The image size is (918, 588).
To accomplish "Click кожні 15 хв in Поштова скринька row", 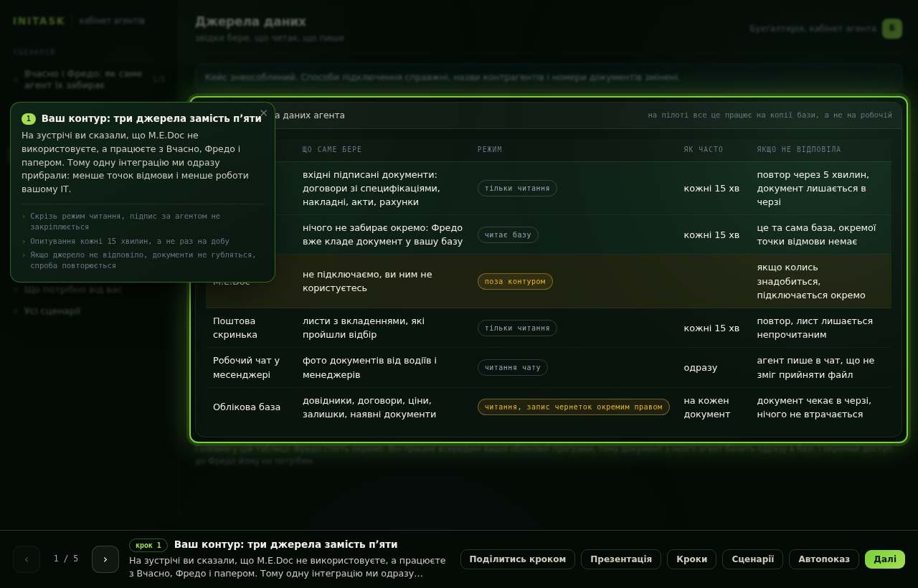I will (x=711, y=328).
